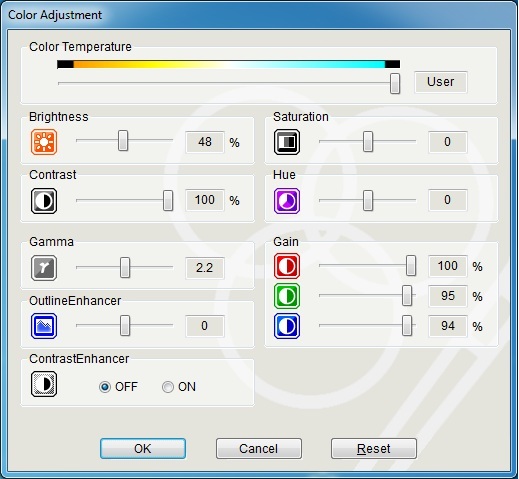This screenshot has height=479, width=519.
Task: Enable ContrastEnhancer with ON radio button
Action: coord(168,387)
